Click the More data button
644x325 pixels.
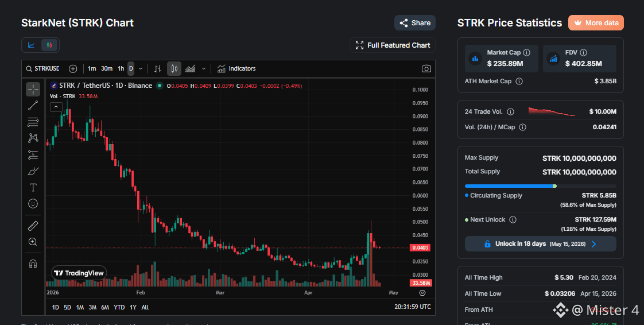tap(596, 23)
